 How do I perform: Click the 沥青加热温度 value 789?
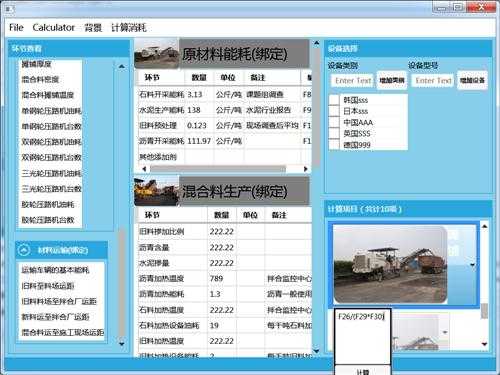pyautogui.click(x=216, y=278)
